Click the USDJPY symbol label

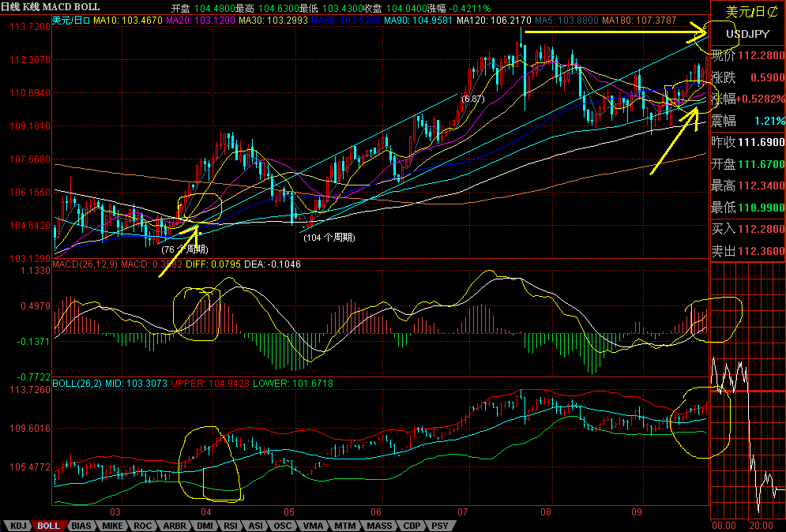(747, 34)
